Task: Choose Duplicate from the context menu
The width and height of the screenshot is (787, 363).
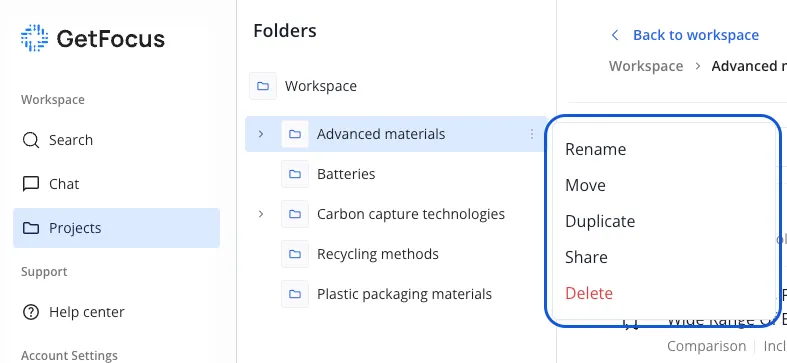Action: (x=600, y=221)
